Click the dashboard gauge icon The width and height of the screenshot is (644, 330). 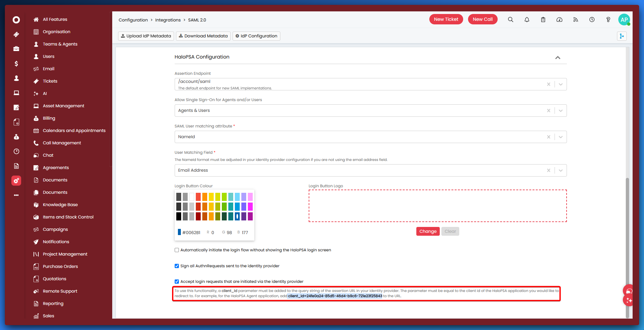[559, 20]
